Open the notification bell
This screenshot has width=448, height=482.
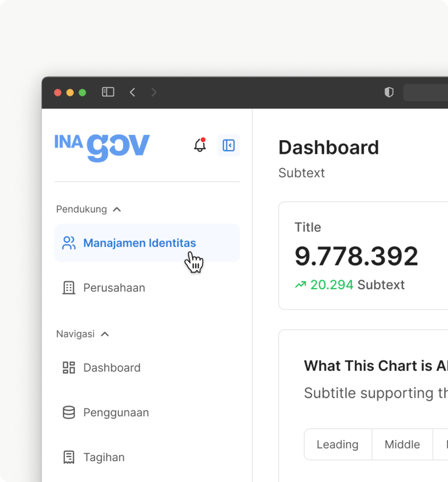200,145
